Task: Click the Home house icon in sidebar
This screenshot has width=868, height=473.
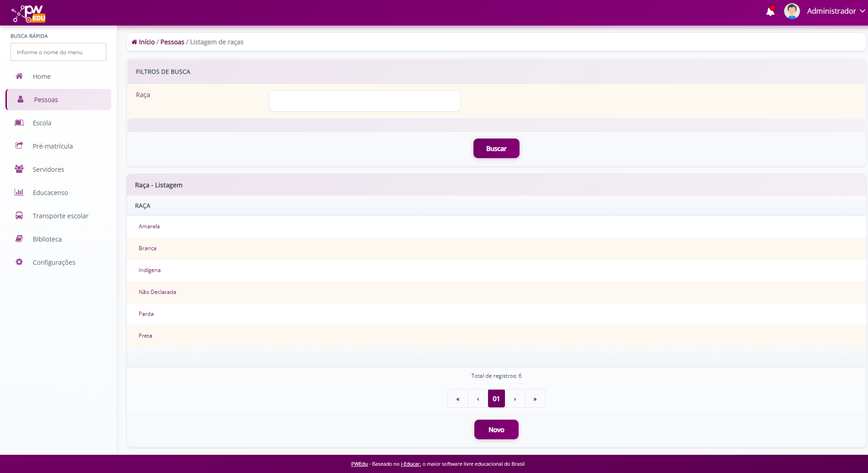Action: coord(19,76)
